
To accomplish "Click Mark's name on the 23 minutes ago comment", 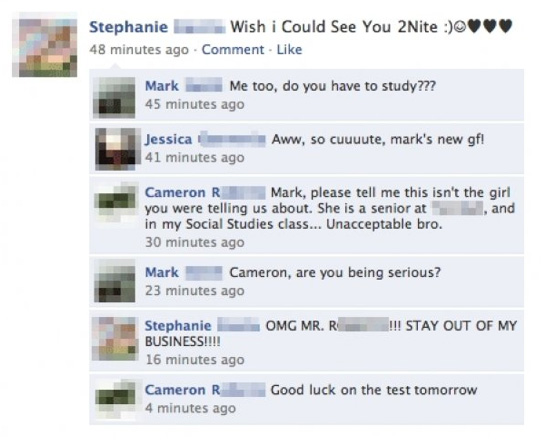I will tap(162, 272).
